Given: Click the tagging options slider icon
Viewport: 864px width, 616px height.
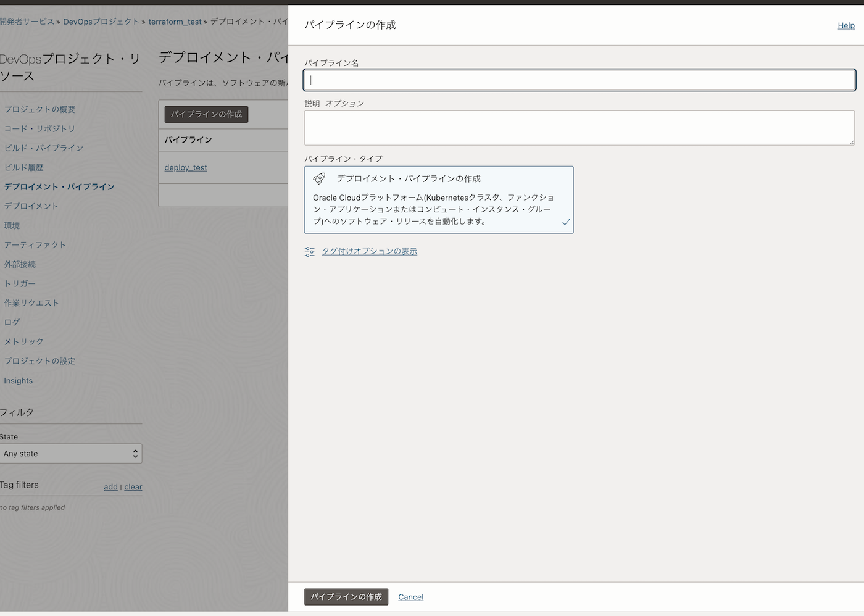Looking at the screenshot, I should click(x=310, y=251).
